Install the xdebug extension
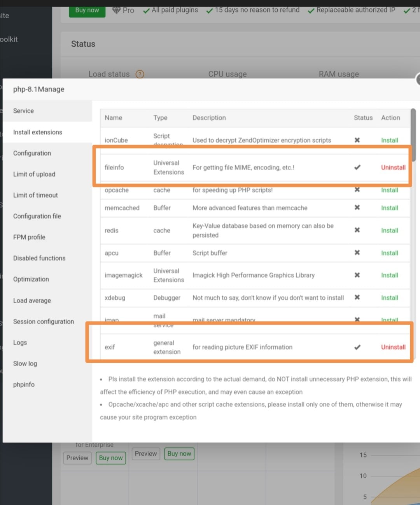The height and width of the screenshot is (505, 420). click(x=389, y=298)
